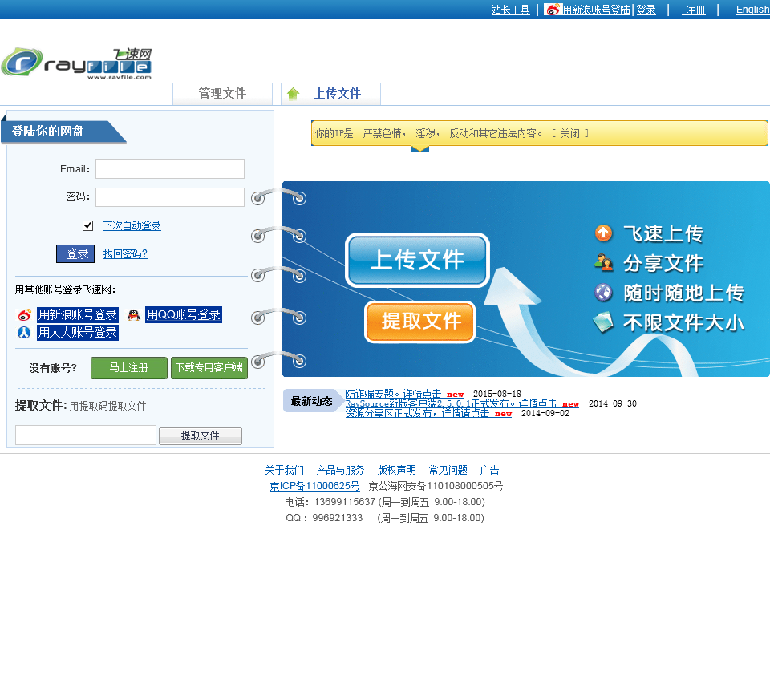The height and width of the screenshot is (700, 770).
Task: Click the globe icon beside 随时随地上传
Action: point(603,293)
